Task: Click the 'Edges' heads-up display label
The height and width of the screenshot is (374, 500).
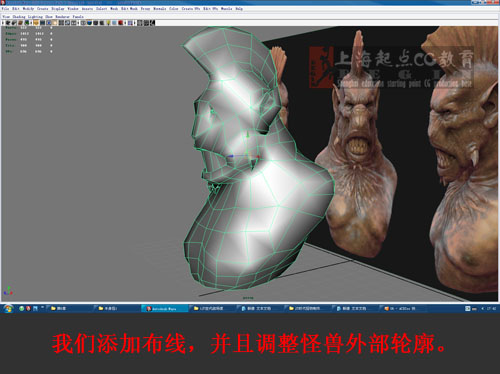Action: click(x=11, y=34)
